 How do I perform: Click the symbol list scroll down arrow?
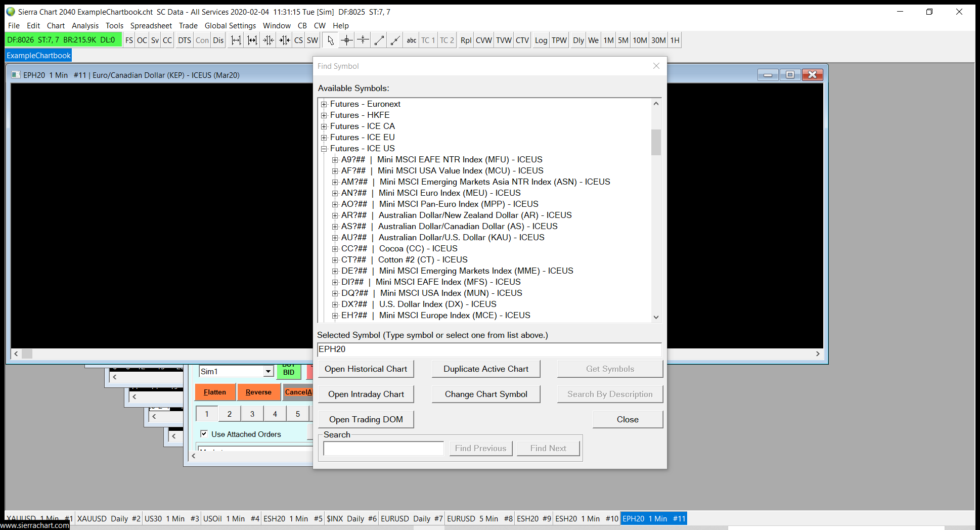[x=656, y=317]
